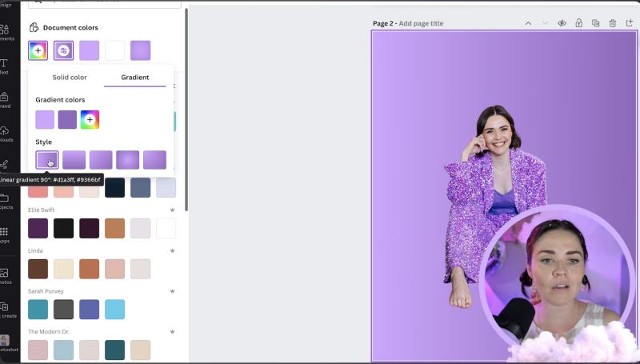Choose dark teal swatch in The Modern Dr.
This screenshot has height=364, width=640.
[x=114, y=350]
